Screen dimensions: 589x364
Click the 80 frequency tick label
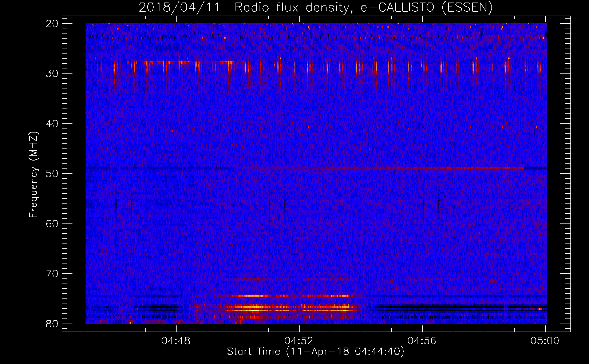click(x=52, y=324)
